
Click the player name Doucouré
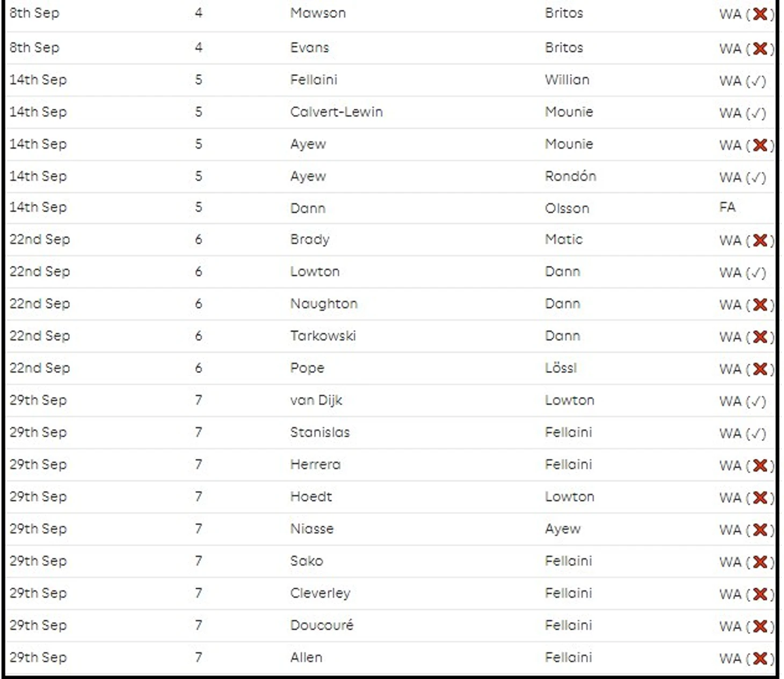coord(322,625)
